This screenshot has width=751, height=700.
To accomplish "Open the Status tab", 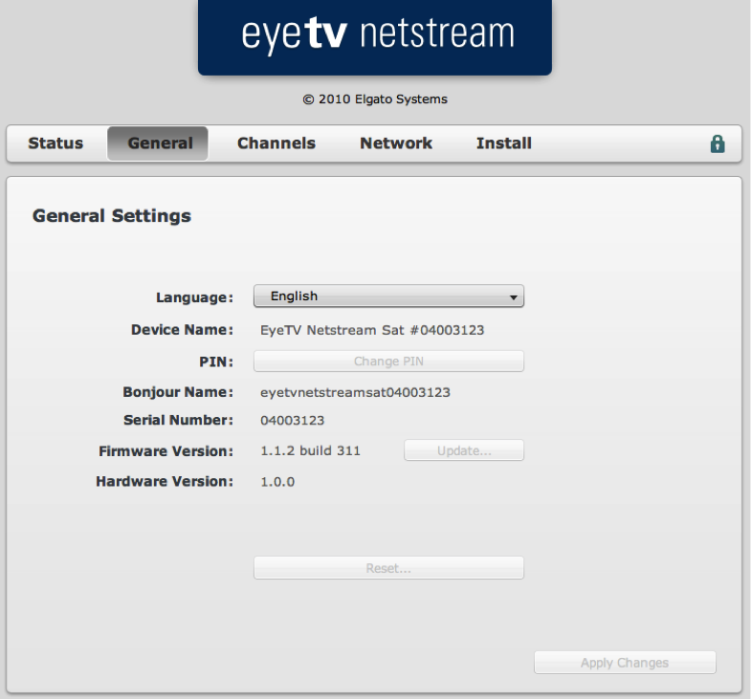I will (55, 143).
